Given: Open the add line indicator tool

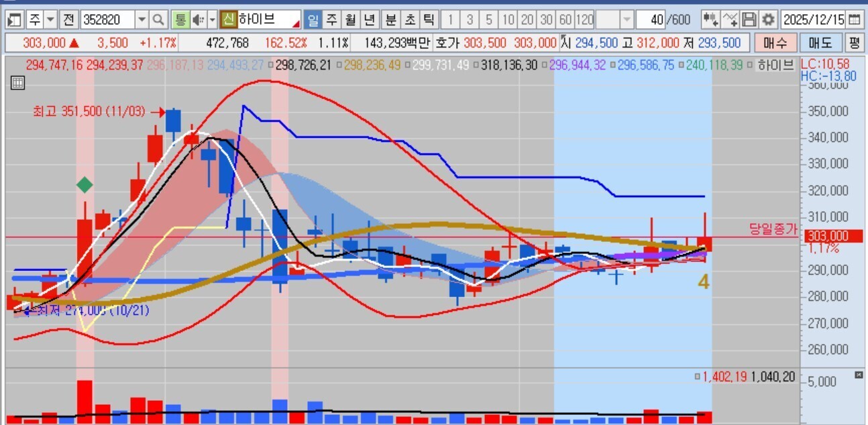Looking at the screenshot, I should (x=731, y=19).
